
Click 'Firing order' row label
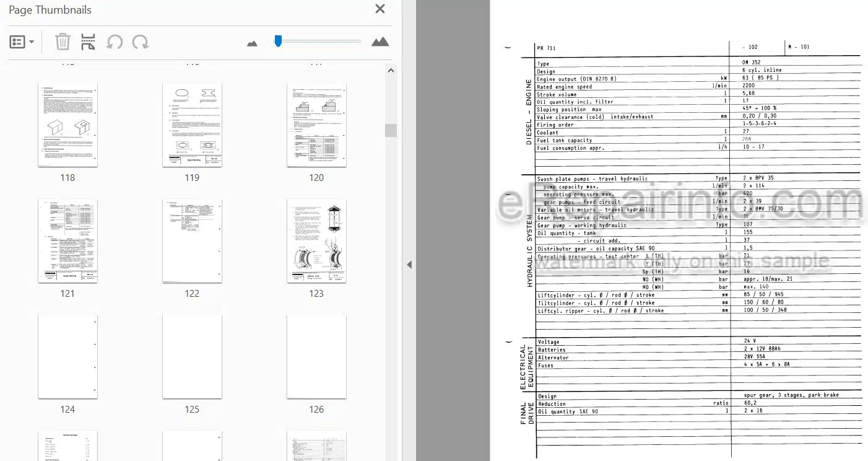point(555,125)
